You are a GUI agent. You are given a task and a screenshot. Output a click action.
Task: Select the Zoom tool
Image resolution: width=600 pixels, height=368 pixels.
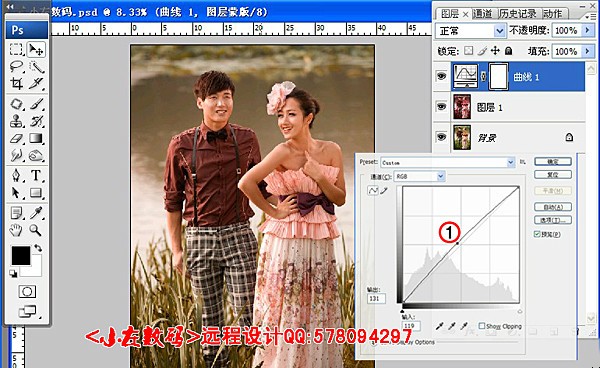tap(36, 230)
